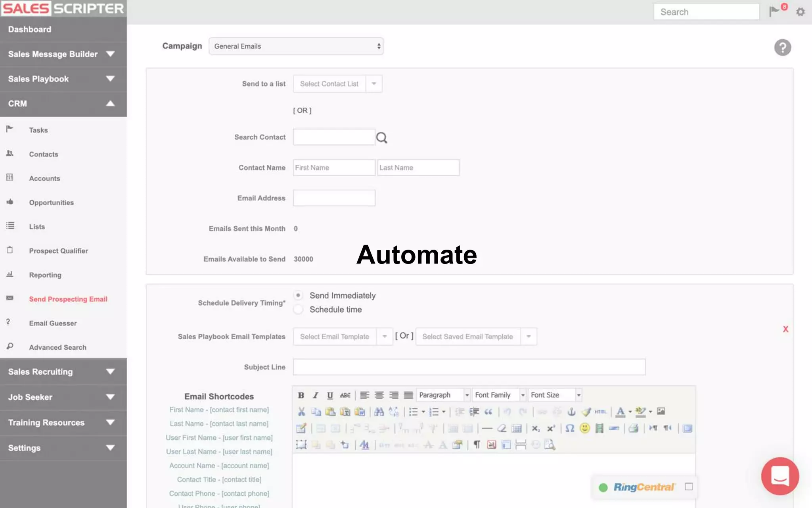Open the Campaign General Emails dropdown
Screen dimensions: 812x508
[x=296, y=46]
